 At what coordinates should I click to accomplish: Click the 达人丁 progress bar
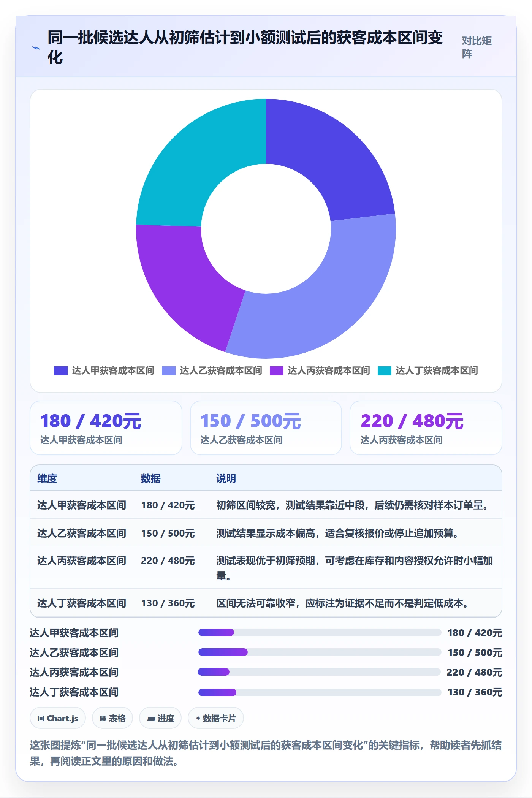[x=320, y=692]
